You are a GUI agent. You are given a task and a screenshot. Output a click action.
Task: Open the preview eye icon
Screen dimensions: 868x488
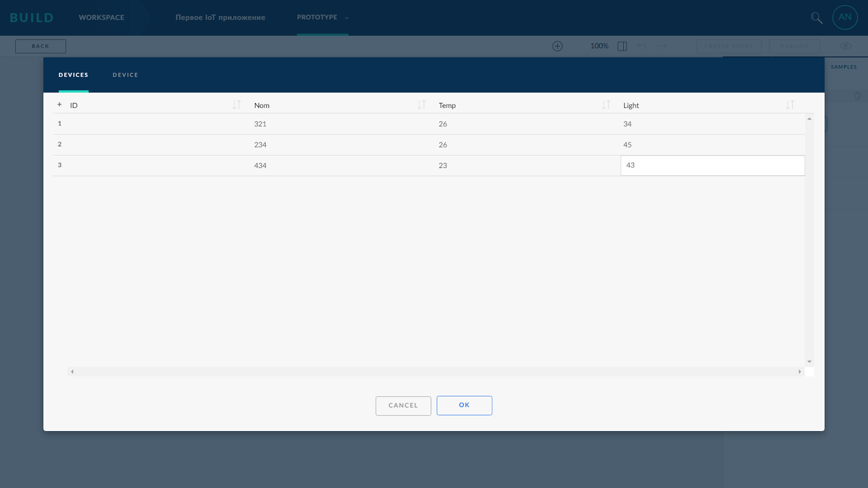(845, 46)
